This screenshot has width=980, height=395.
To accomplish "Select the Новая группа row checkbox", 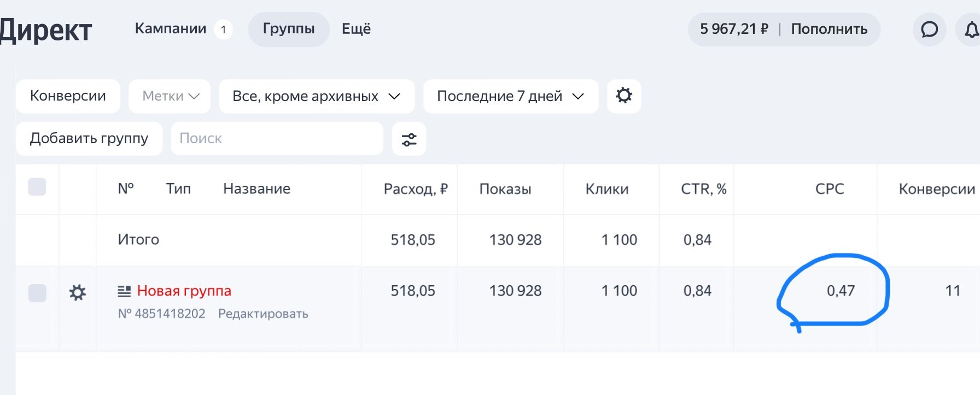I will tap(37, 293).
